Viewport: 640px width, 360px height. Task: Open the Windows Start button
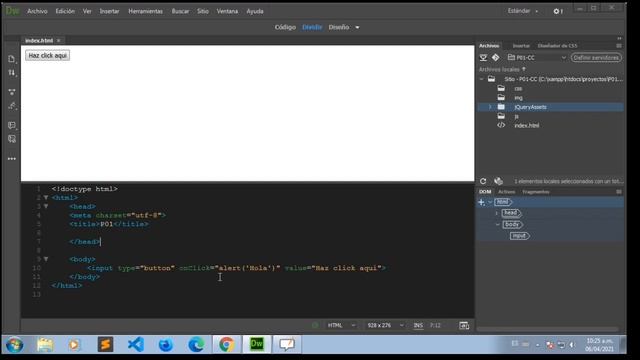14,345
